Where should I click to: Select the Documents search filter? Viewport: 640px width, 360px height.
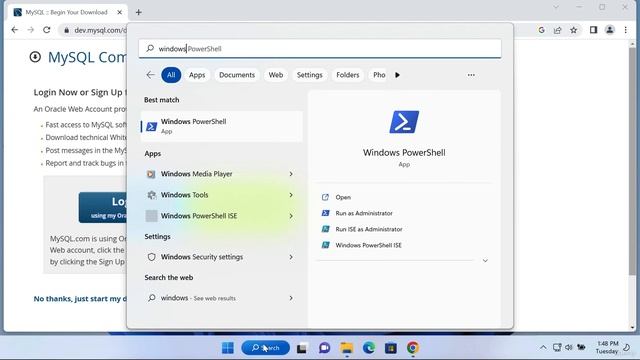237,75
